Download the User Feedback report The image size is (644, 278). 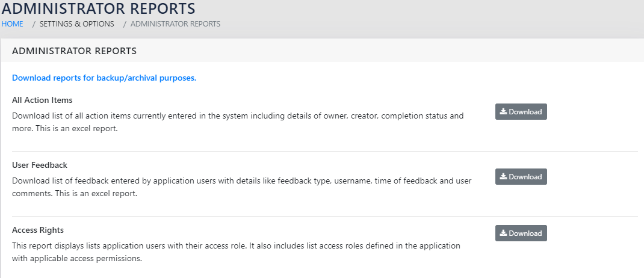pos(521,177)
